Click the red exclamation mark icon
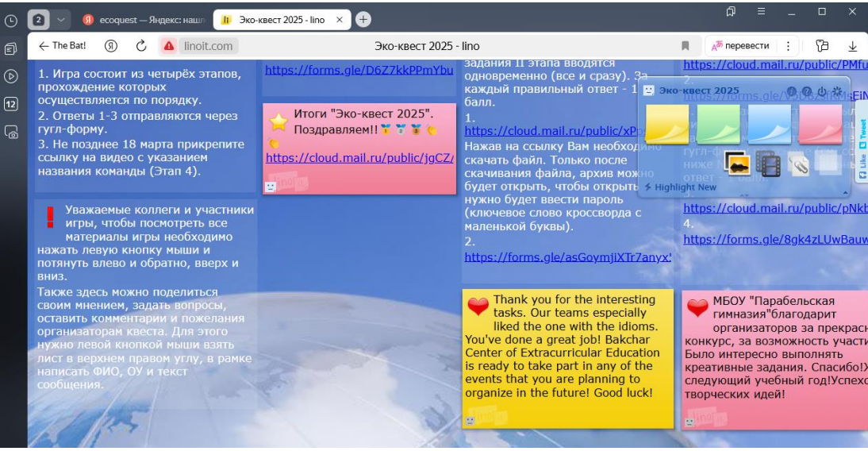 (x=50, y=218)
